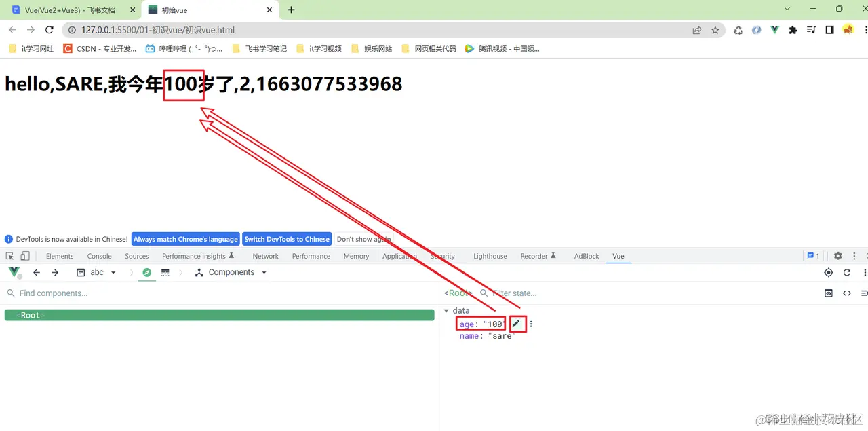Open the timeline icon in Vue devtools
Image resolution: width=868 pixels, height=431 pixels.
165,272
